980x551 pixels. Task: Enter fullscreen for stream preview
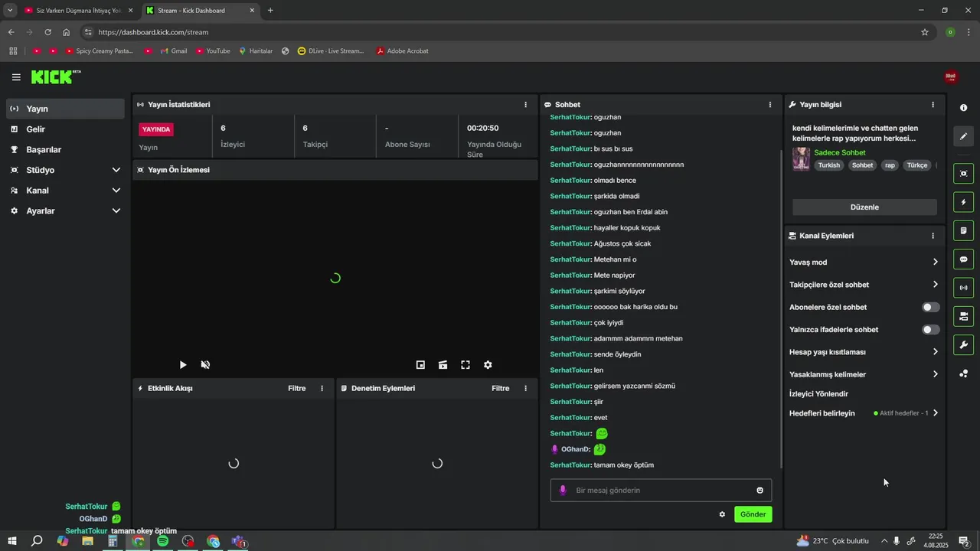[x=465, y=365]
